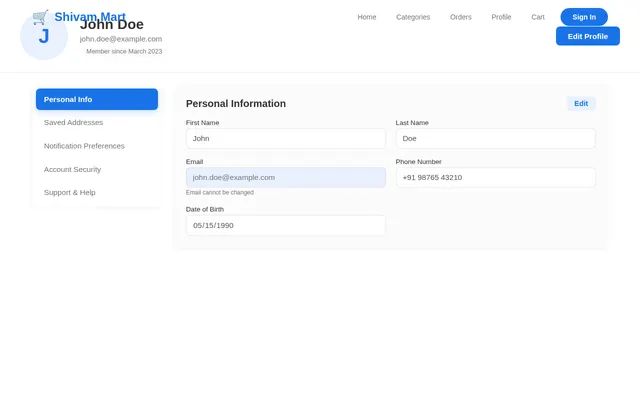This screenshot has height=400, width=640.
Task: Focus the Last Name field
Action: (x=496, y=139)
